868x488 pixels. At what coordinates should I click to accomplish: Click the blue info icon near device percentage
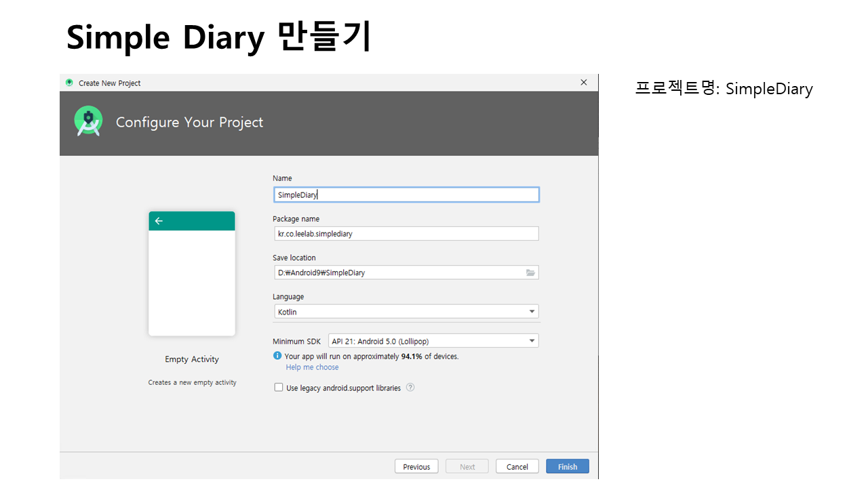click(277, 356)
